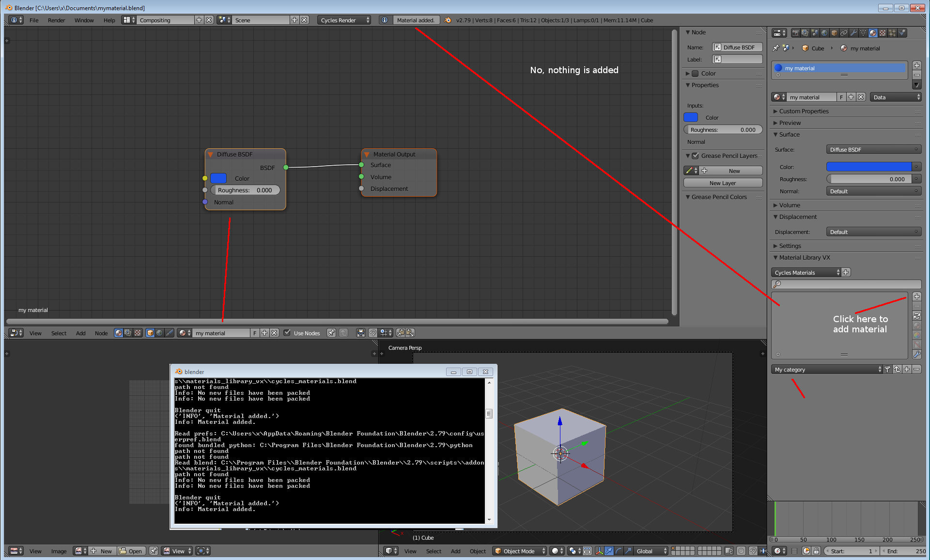The height and width of the screenshot is (560, 930).
Task: Open the Object Mode dropdown
Action: click(520, 551)
